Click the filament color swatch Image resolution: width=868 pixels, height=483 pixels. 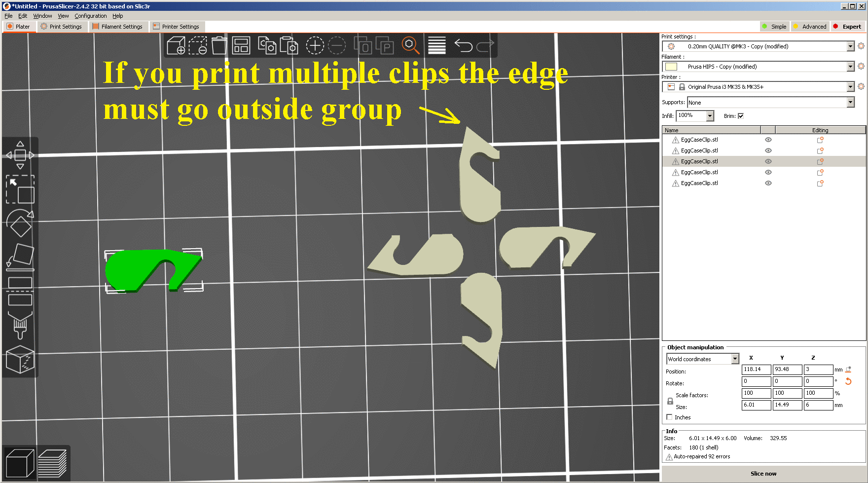(671, 67)
